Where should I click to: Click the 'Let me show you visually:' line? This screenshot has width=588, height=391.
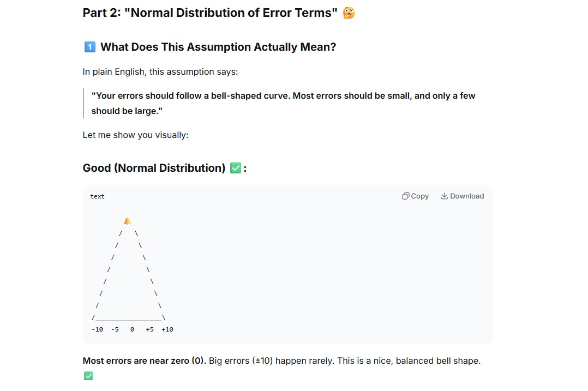[x=135, y=135]
